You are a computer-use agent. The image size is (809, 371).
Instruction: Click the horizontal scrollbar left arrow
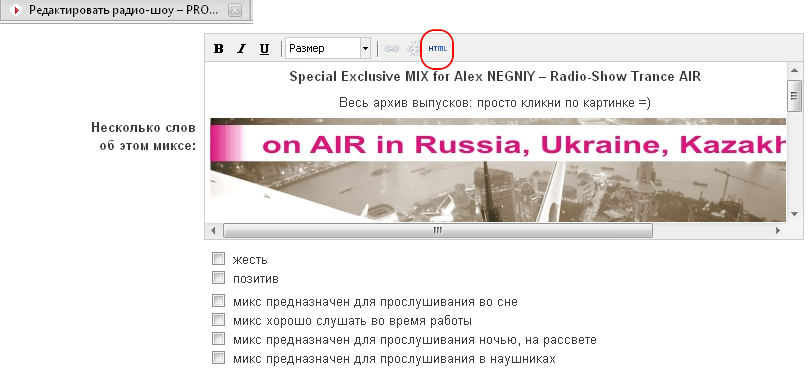(x=214, y=231)
